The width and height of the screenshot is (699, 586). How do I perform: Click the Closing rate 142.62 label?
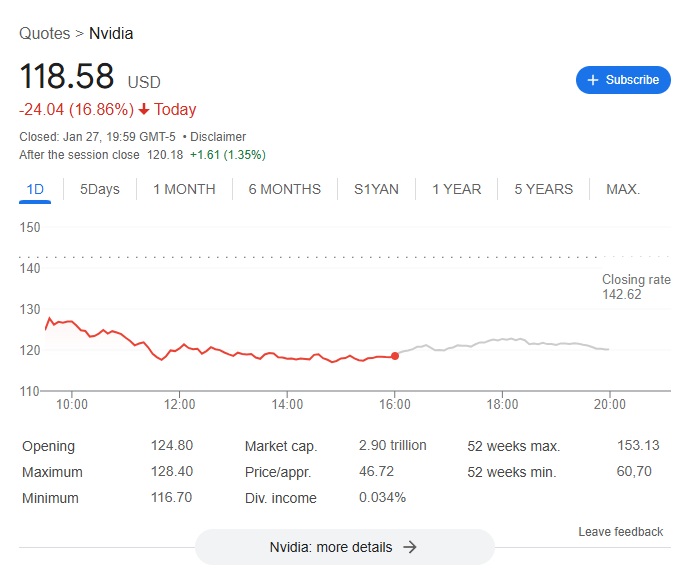[636, 287]
